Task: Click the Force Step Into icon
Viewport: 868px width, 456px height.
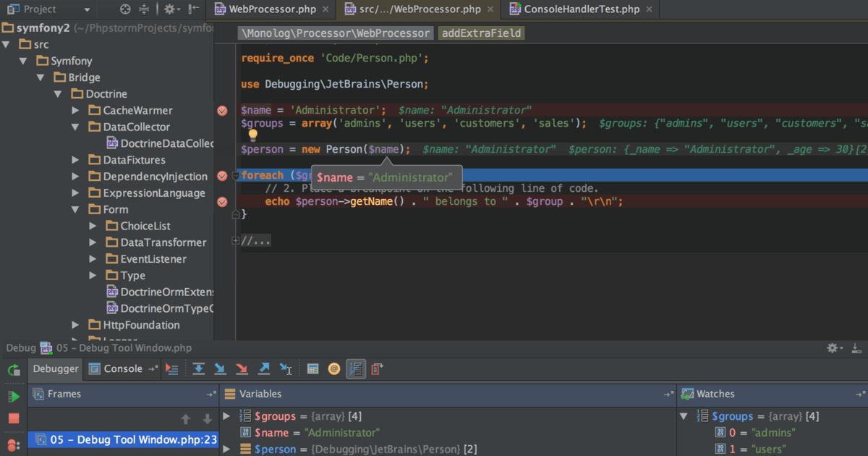Action: [242, 369]
